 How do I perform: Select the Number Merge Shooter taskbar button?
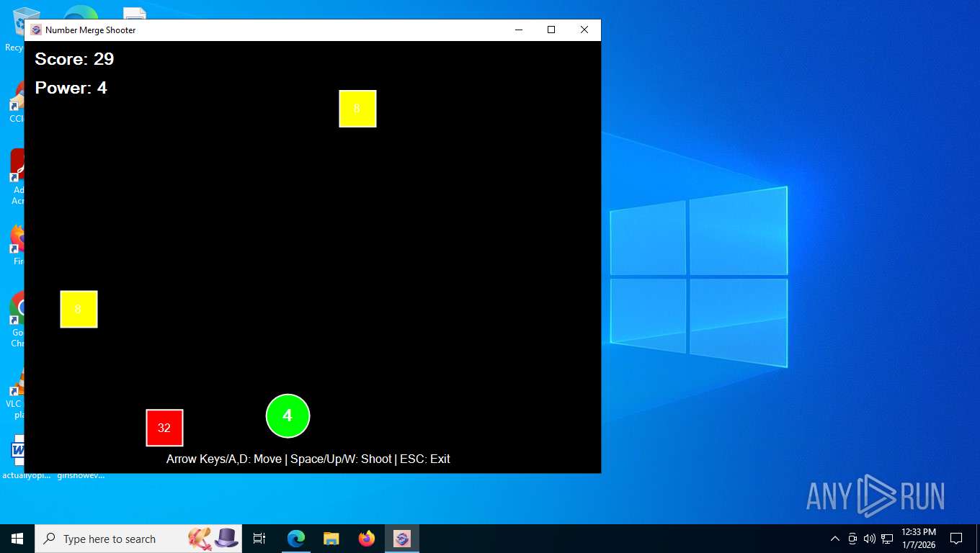coord(402,539)
